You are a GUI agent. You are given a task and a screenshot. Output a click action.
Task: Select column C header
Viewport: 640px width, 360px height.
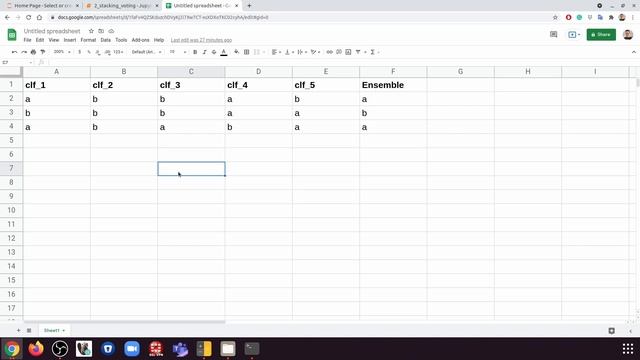[x=191, y=71]
